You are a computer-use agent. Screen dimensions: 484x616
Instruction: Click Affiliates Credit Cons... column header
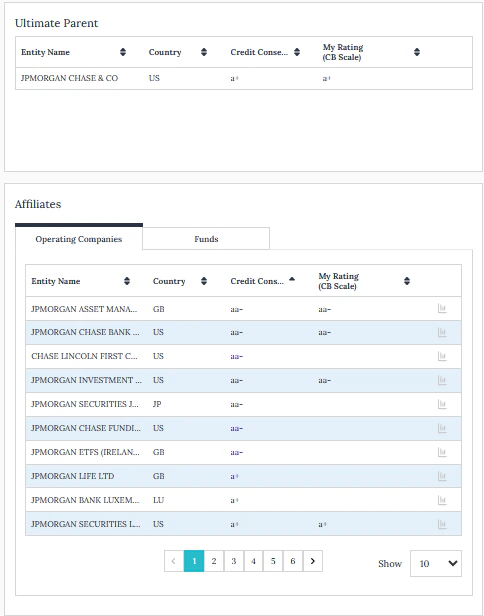tap(257, 281)
